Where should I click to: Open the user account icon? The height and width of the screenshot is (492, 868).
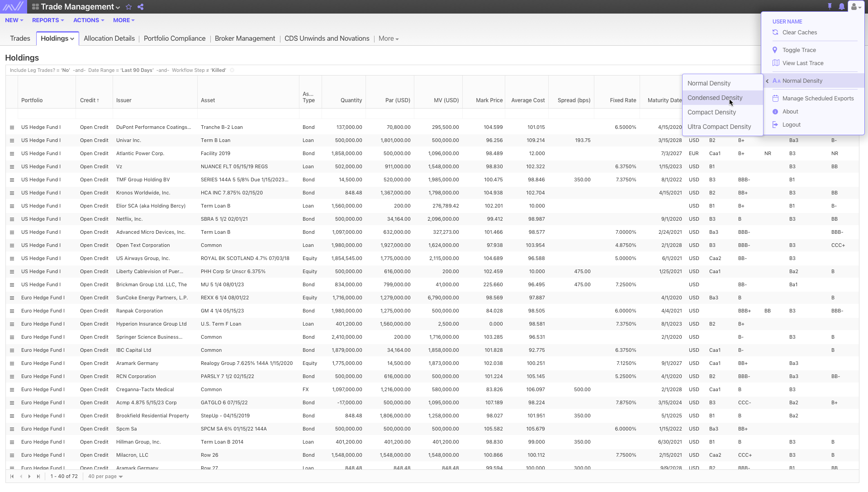[856, 7]
